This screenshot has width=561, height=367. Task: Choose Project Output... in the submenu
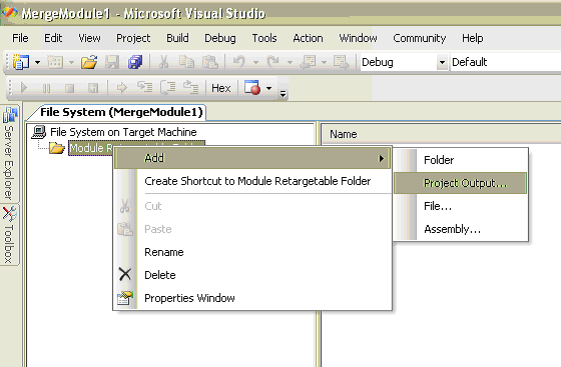click(x=460, y=183)
